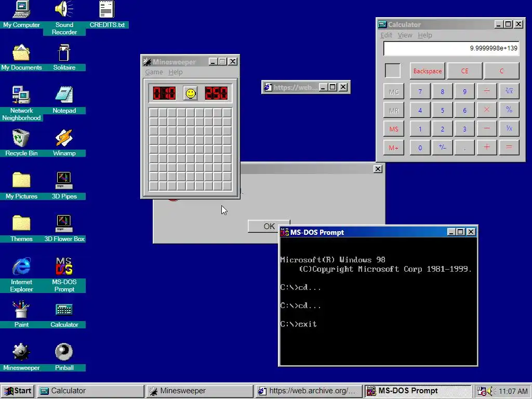This screenshot has height=399, width=532.
Task: Click OK in the dialog box
Action: pos(269,227)
